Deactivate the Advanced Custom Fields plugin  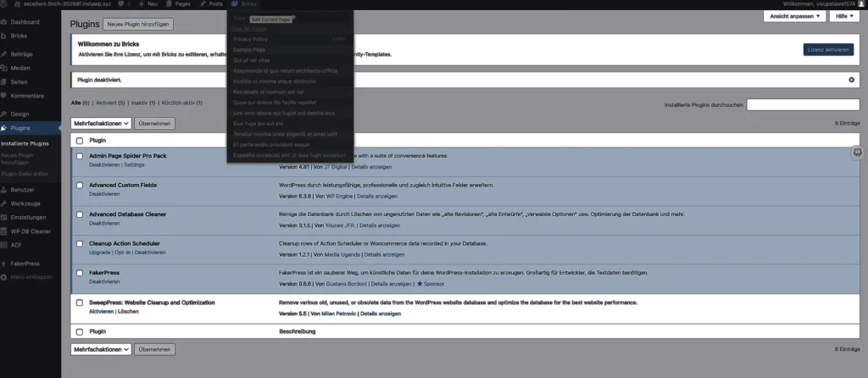tap(104, 194)
